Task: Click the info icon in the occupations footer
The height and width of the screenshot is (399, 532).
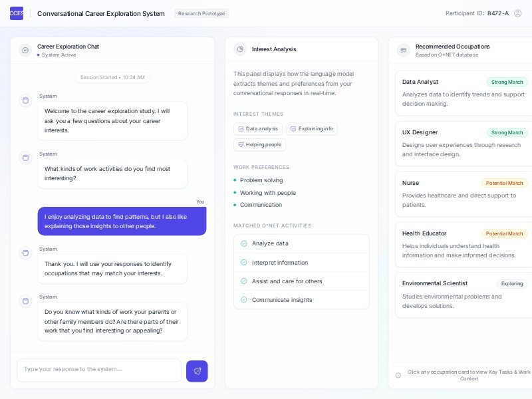Action: click(x=398, y=375)
